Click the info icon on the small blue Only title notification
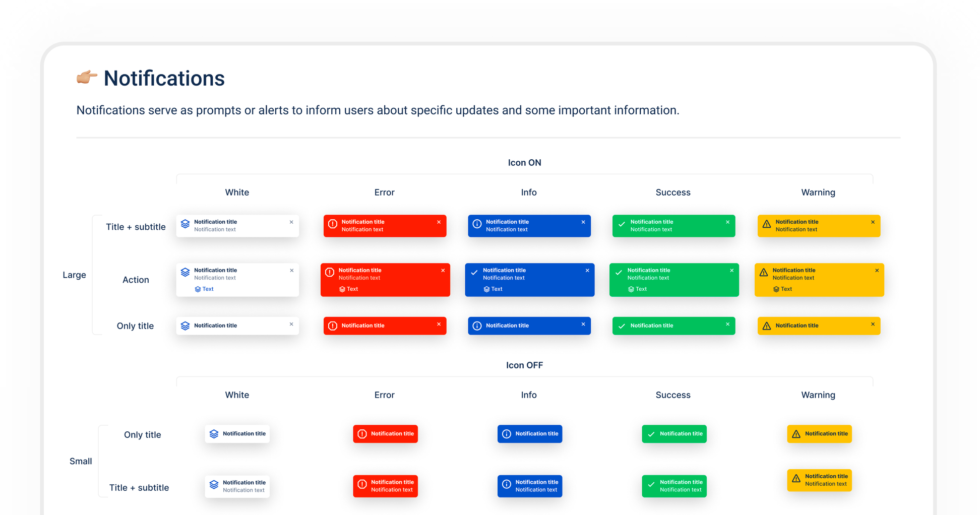The width and height of the screenshot is (980, 515). click(506, 433)
